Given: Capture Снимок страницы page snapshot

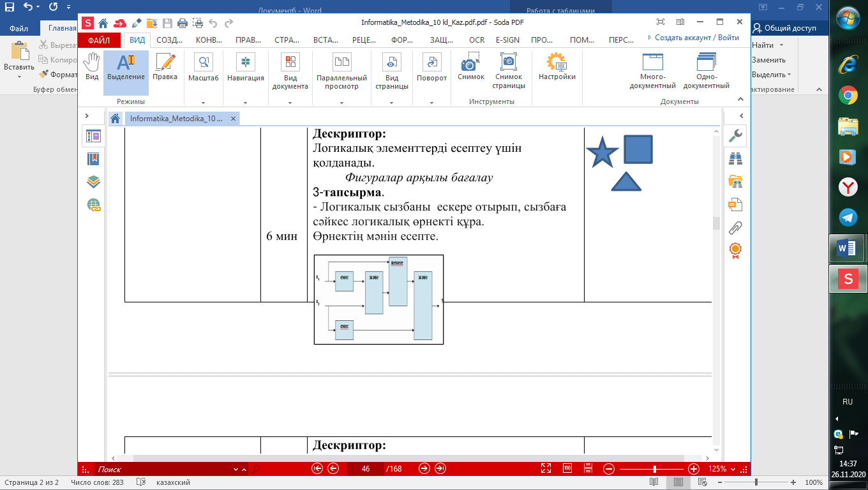Looking at the screenshot, I should (509, 71).
